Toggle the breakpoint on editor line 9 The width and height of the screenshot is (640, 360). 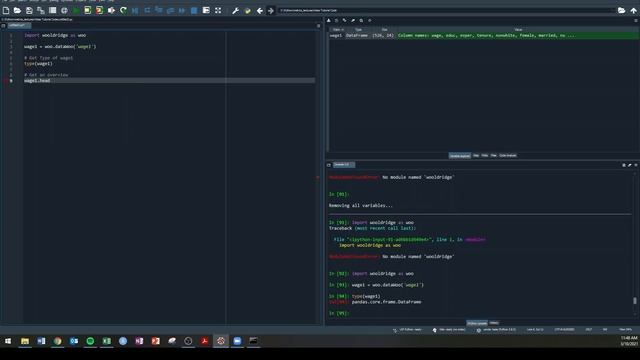[x=6, y=81]
